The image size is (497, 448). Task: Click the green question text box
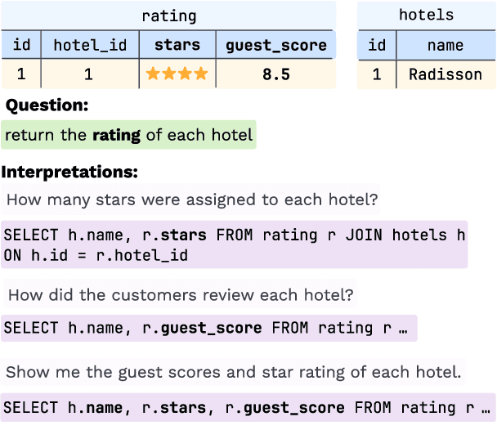pos(128,135)
